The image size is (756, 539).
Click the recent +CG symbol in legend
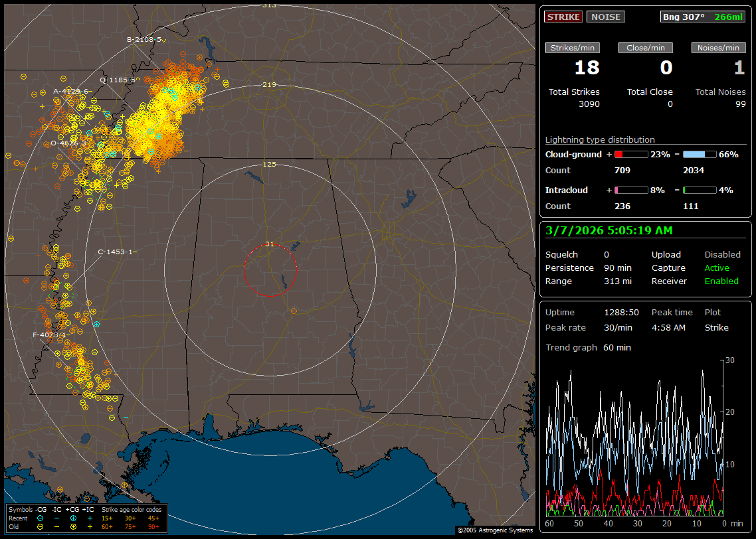(73, 518)
